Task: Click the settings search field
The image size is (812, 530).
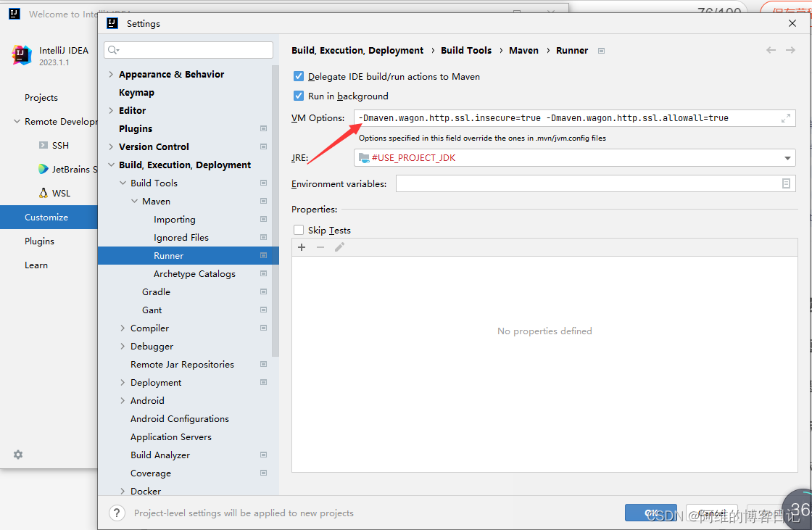Action: tap(188, 50)
